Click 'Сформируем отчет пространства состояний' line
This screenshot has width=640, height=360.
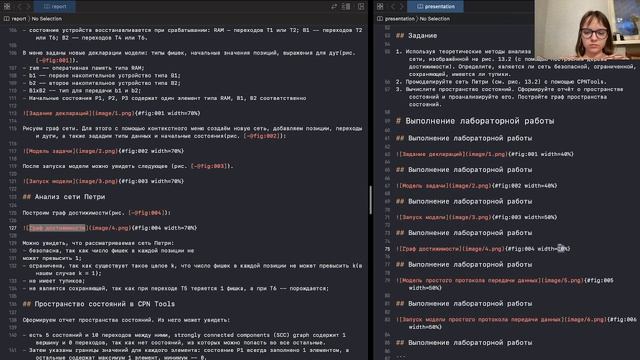[x=127, y=320]
